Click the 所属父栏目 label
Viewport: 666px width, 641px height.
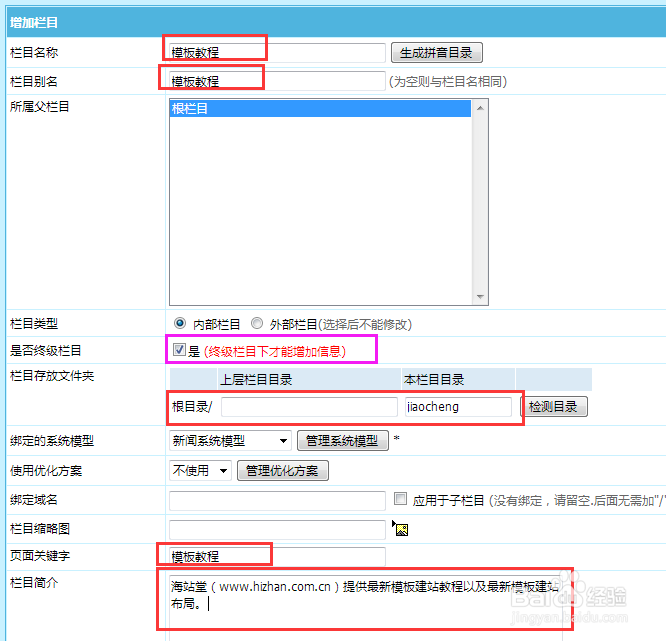[40, 107]
